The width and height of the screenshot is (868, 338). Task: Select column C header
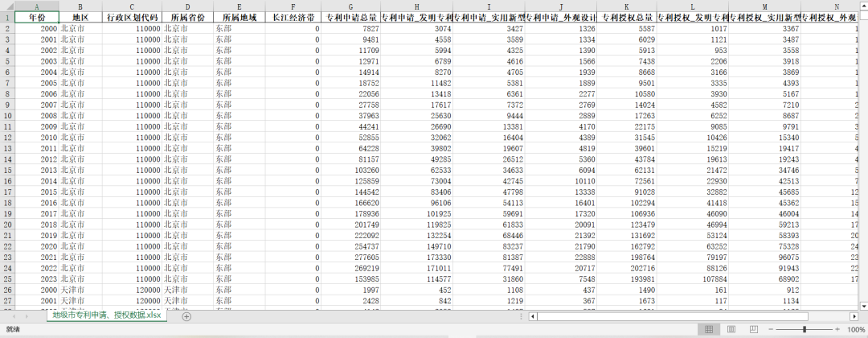tap(133, 6)
